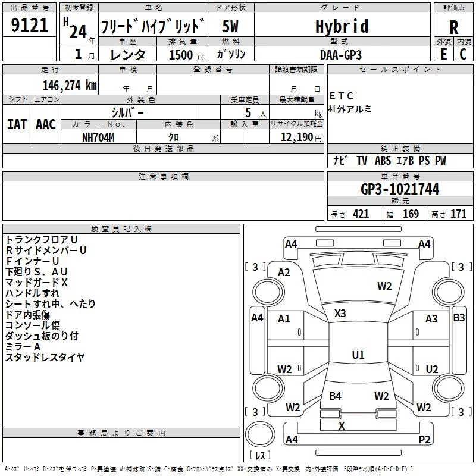Screen dimensions: 476x476
Task: Click the ABS equipment entry
Action: (x=383, y=160)
